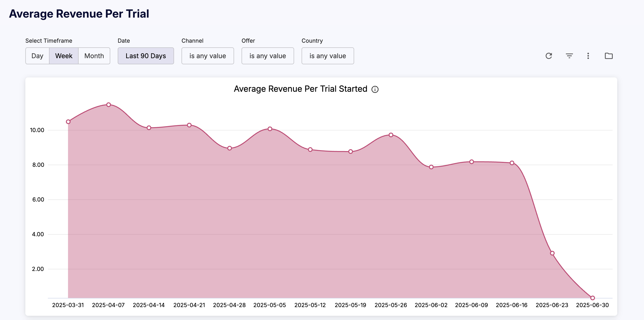This screenshot has width=644, height=320.
Task: Click the 2025-06-30 x-axis label
Action: 592,305
